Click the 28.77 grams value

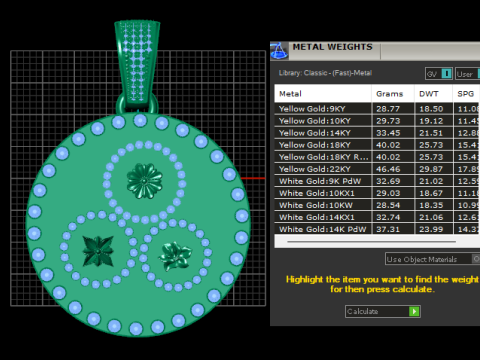(x=388, y=109)
